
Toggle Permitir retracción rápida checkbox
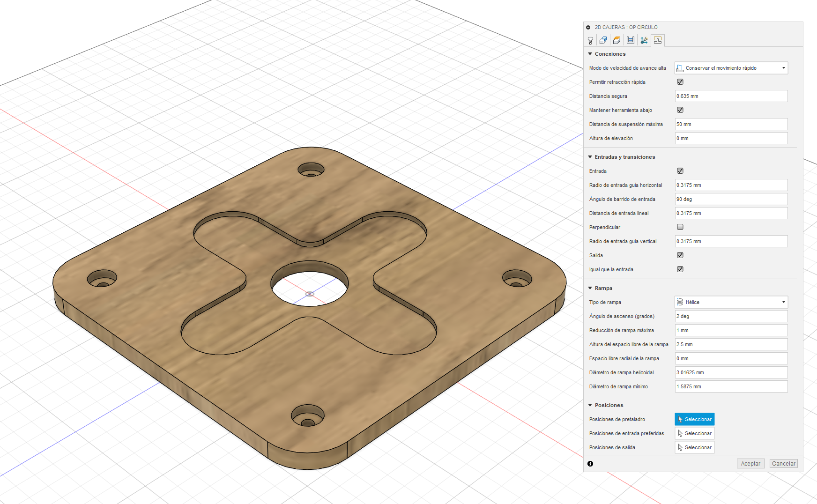click(x=680, y=82)
